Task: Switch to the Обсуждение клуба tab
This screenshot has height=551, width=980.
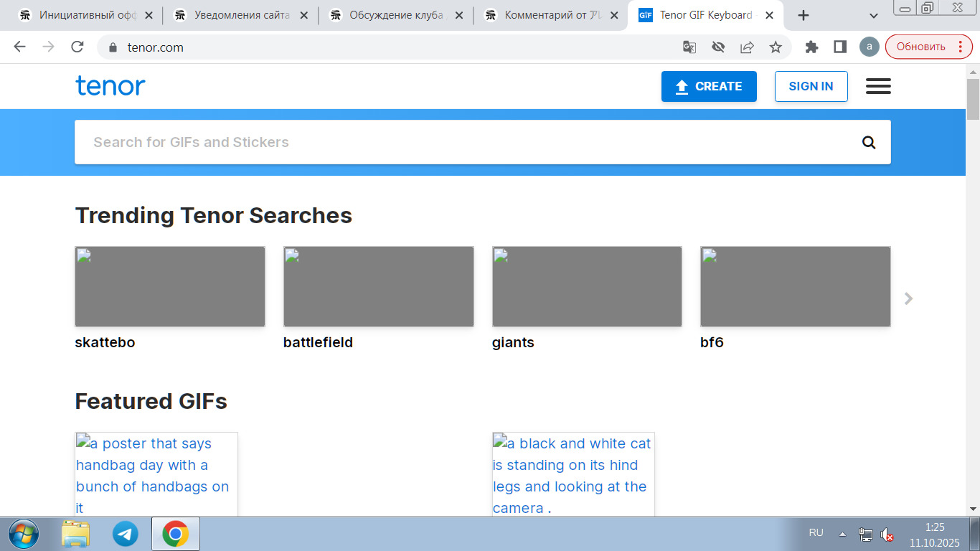Action: pos(395,15)
